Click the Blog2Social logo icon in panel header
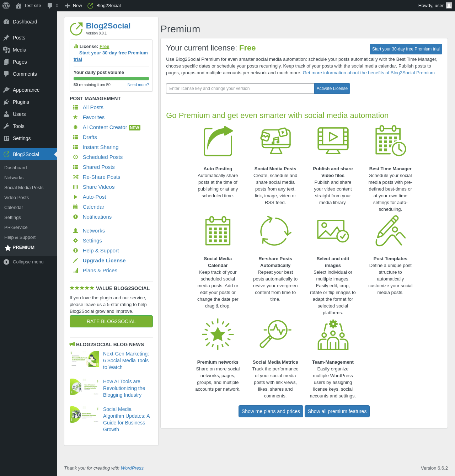This screenshot has width=455, height=476. point(76,29)
